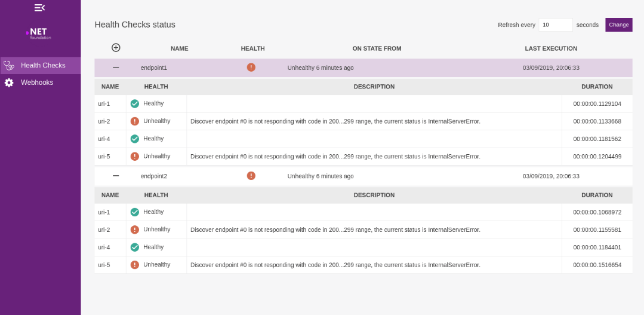Screen dimensions: 644x315
Task: Collapse the sidebar with the hamburger icon
Action: click(40, 8)
